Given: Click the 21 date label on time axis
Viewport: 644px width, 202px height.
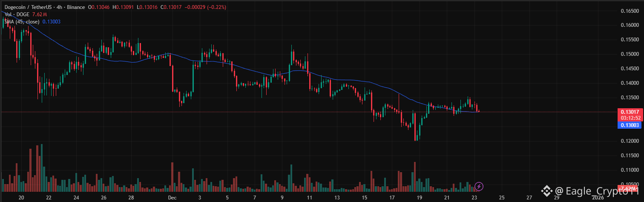Looking at the screenshot, I should (447, 198).
